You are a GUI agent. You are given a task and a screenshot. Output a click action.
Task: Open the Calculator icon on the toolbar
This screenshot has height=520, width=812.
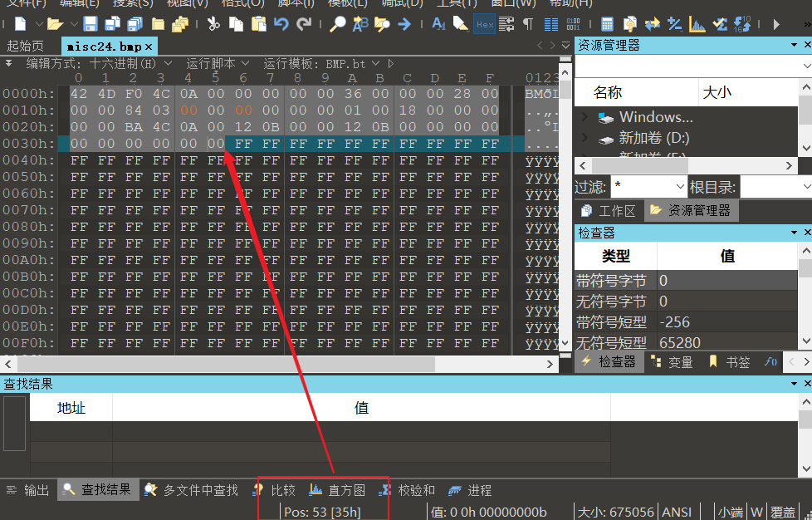click(607, 23)
